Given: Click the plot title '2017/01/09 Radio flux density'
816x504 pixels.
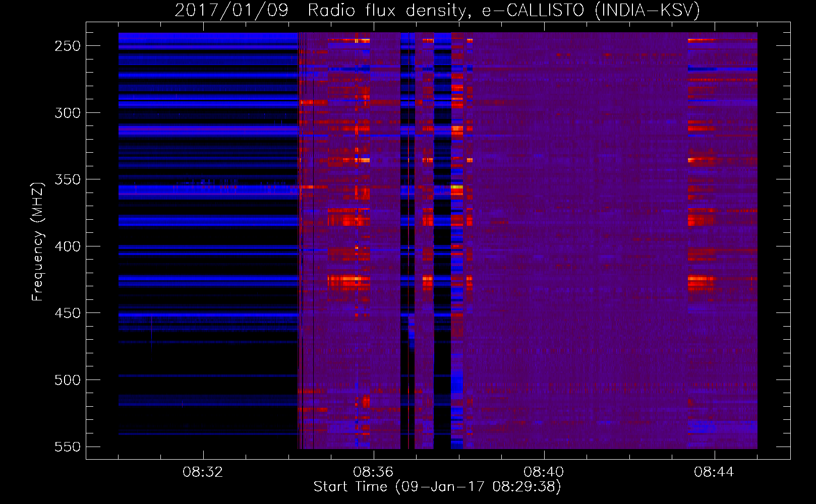Looking at the screenshot, I should (x=437, y=10).
